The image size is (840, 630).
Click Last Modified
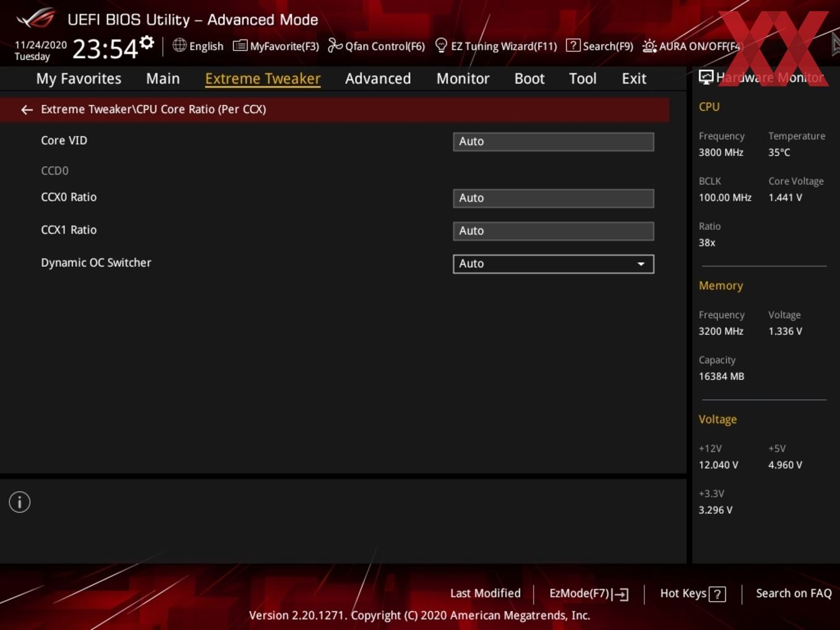point(485,593)
